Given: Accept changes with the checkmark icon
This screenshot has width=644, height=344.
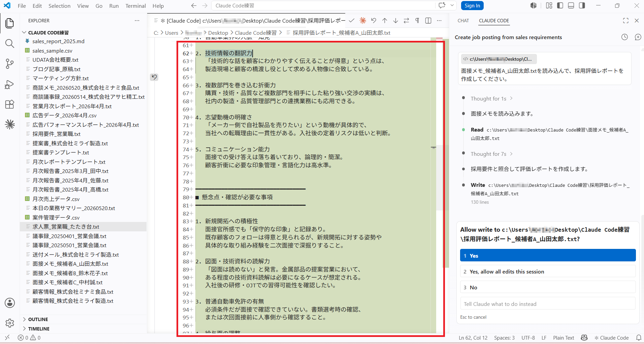Looking at the screenshot, I should pos(351,21).
